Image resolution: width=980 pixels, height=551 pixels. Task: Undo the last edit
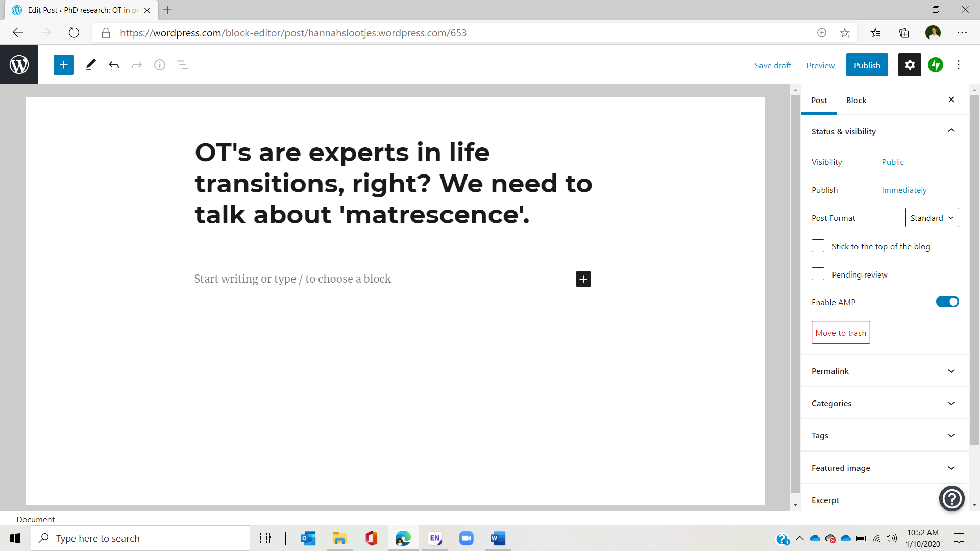(114, 65)
